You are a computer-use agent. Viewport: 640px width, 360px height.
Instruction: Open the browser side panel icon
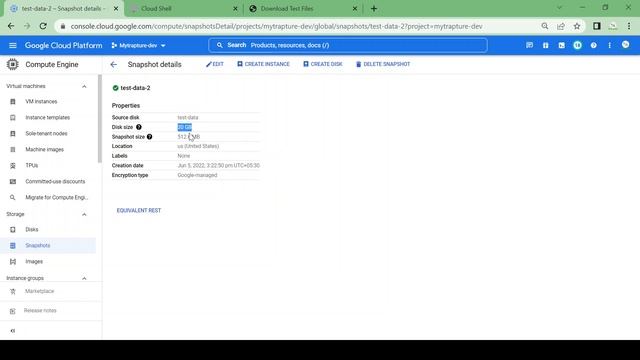(x=597, y=26)
